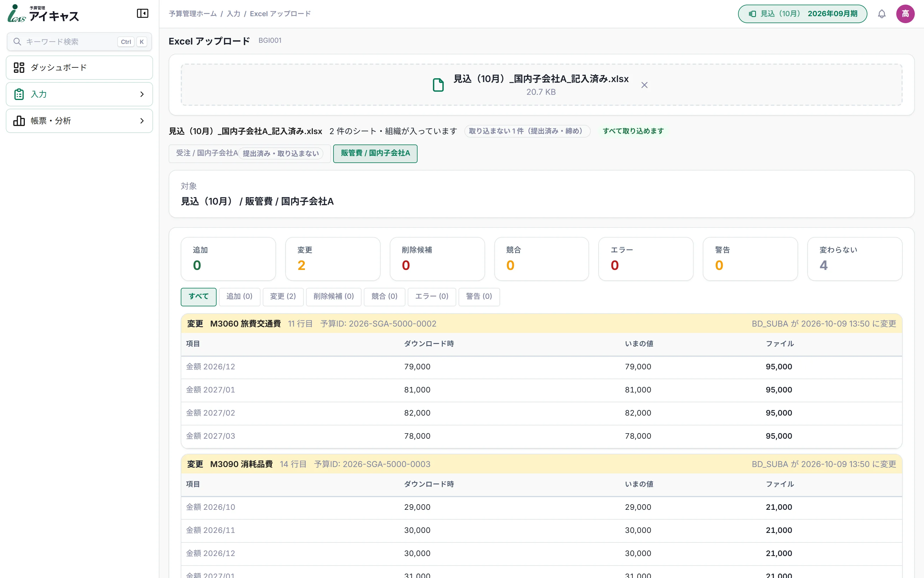Click the 入力 clipboard icon

(x=19, y=95)
